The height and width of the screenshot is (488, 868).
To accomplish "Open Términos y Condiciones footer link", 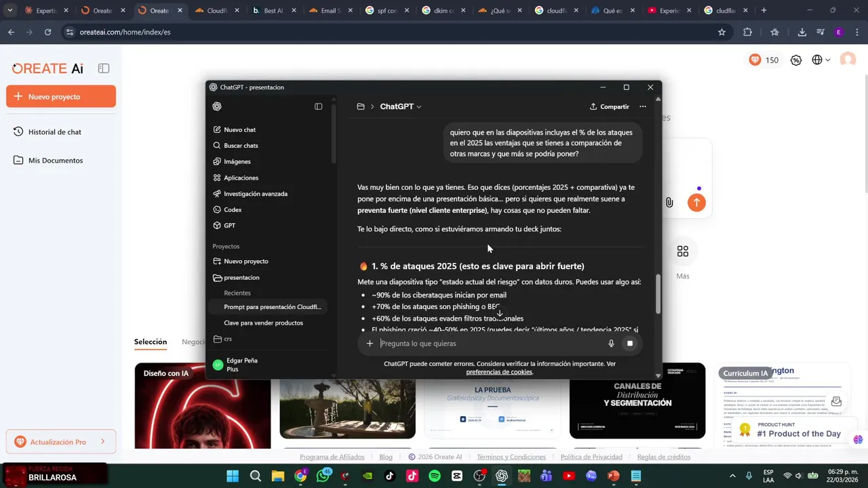I will 511,457.
